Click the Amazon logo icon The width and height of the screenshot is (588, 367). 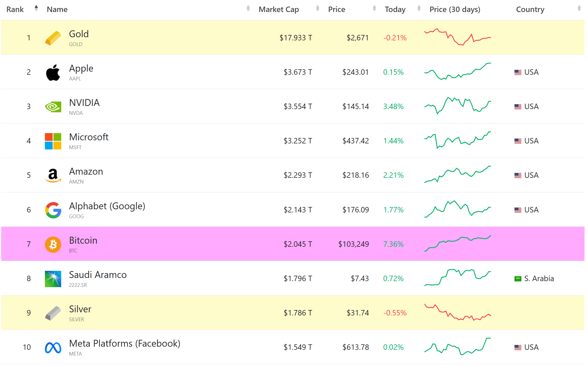pyautogui.click(x=53, y=175)
